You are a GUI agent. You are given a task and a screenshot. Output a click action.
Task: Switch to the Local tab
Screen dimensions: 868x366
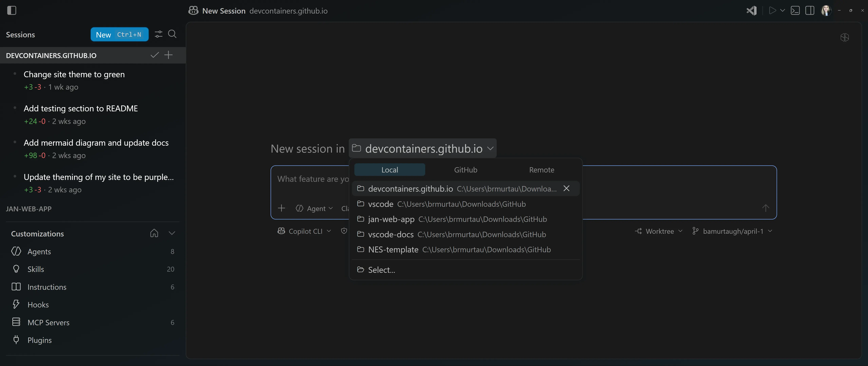click(389, 170)
